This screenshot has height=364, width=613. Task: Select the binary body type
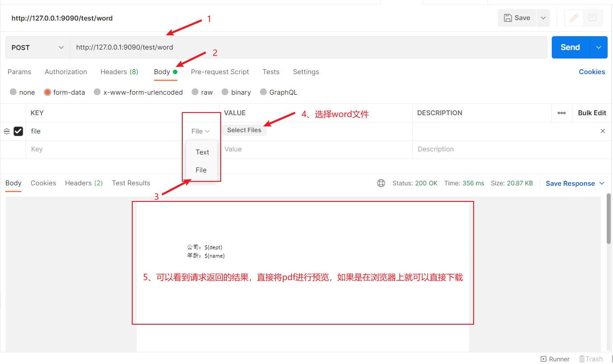click(x=225, y=92)
